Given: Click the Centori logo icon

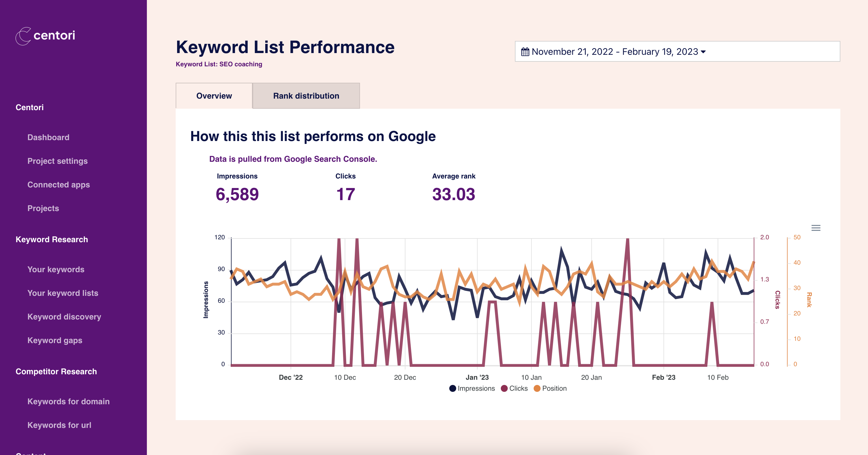Looking at the screenshot, I should coord(24,36).
